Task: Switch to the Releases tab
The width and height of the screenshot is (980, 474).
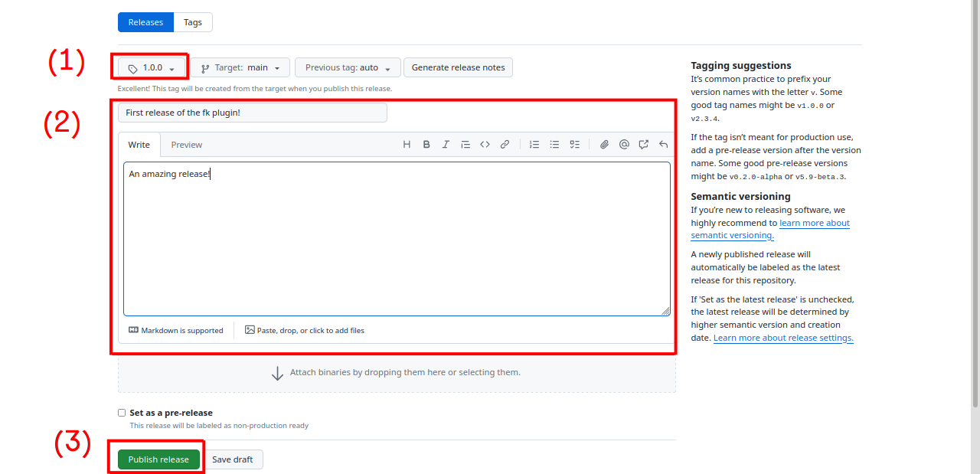Action: [145, 22]
